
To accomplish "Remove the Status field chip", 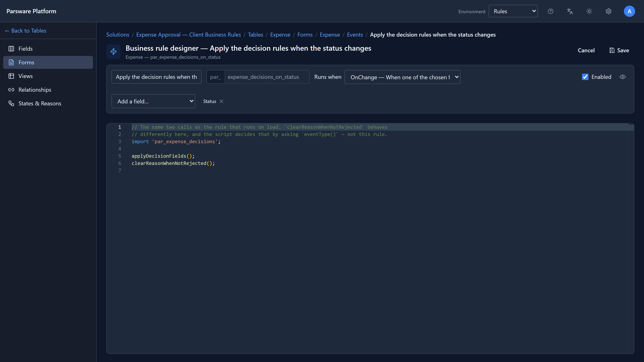I will click(221, 101).
